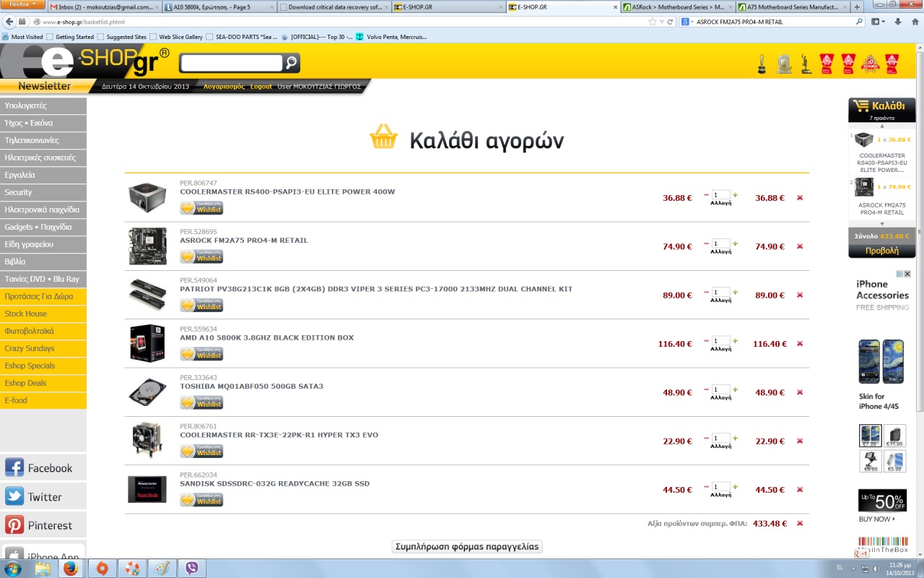
Task: Remove Coolermaster RS400 power supply from basket
Action: [799, 197]
